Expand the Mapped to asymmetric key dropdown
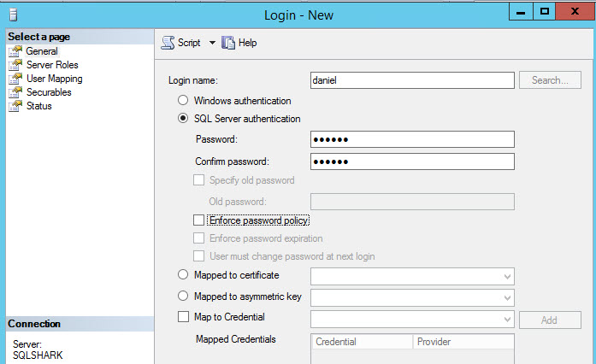 (x=508, y=297)
